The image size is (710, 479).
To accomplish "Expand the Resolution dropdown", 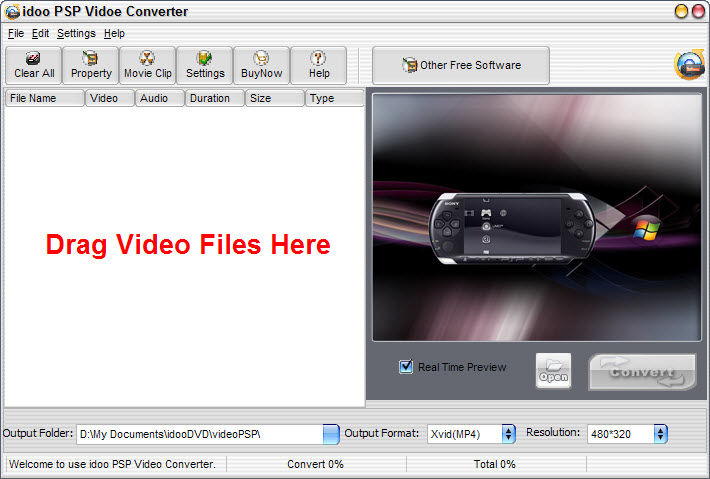I will coord(661,434).
